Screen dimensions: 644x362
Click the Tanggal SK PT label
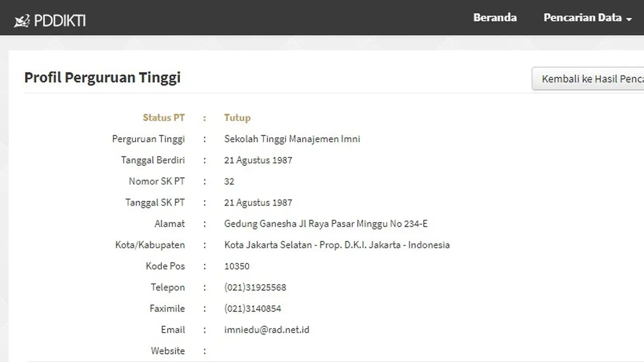[155, 202]
